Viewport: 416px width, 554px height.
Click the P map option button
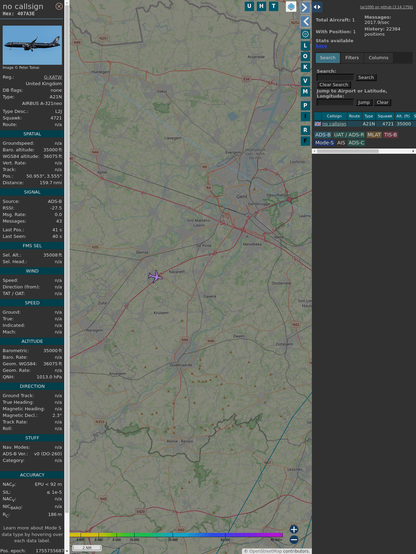305,105
